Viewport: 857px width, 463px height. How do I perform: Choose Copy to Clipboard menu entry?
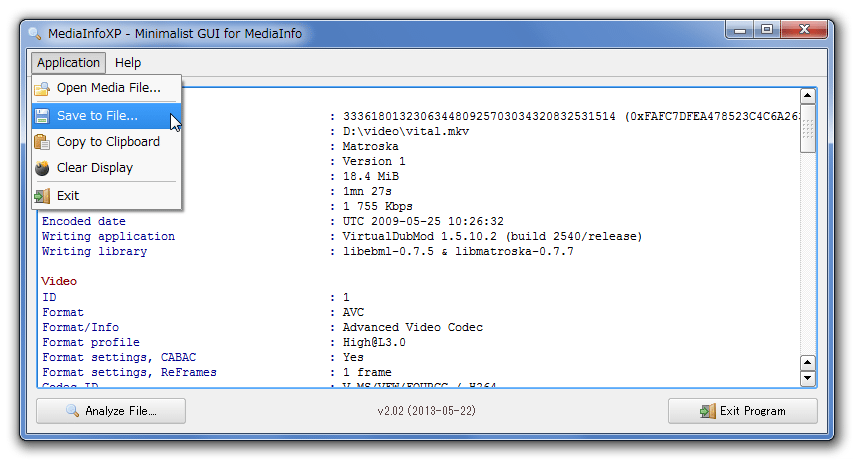click(107, 142)
